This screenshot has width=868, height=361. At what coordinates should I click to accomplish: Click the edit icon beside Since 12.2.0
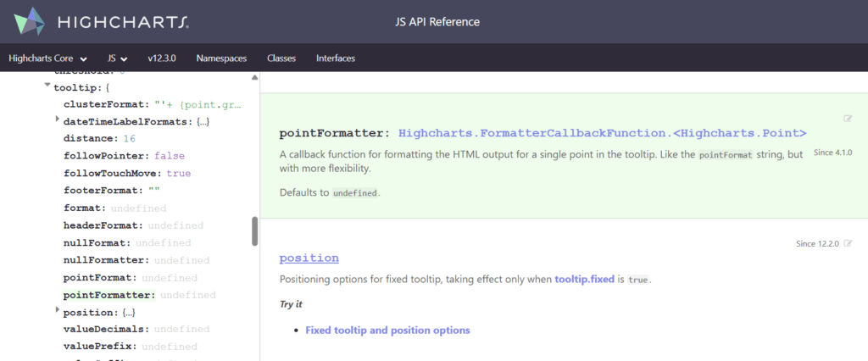[848, 243]
